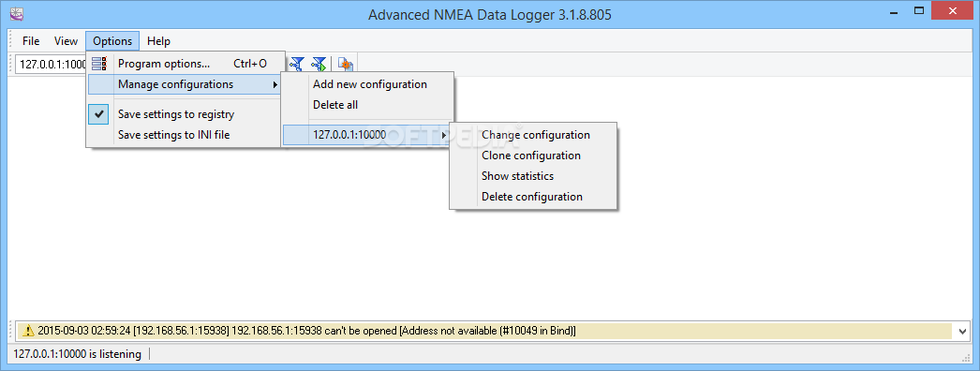This screenshot has width=980, height=371.
Task: Choose Add new configuration
Action: [367, 84]
